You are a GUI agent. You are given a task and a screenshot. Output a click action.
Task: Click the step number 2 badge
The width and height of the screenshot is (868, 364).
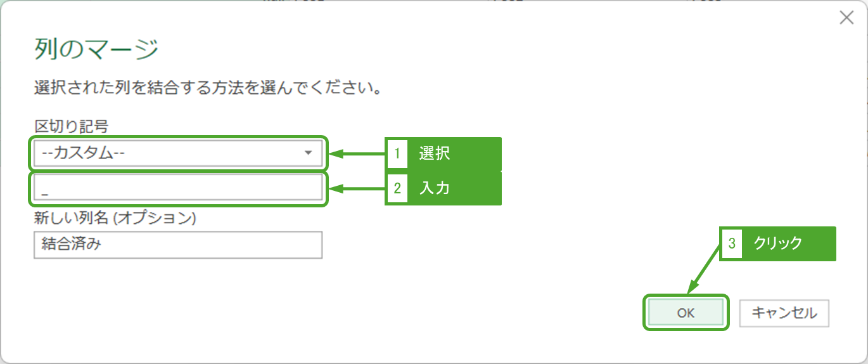coord(397,188)
